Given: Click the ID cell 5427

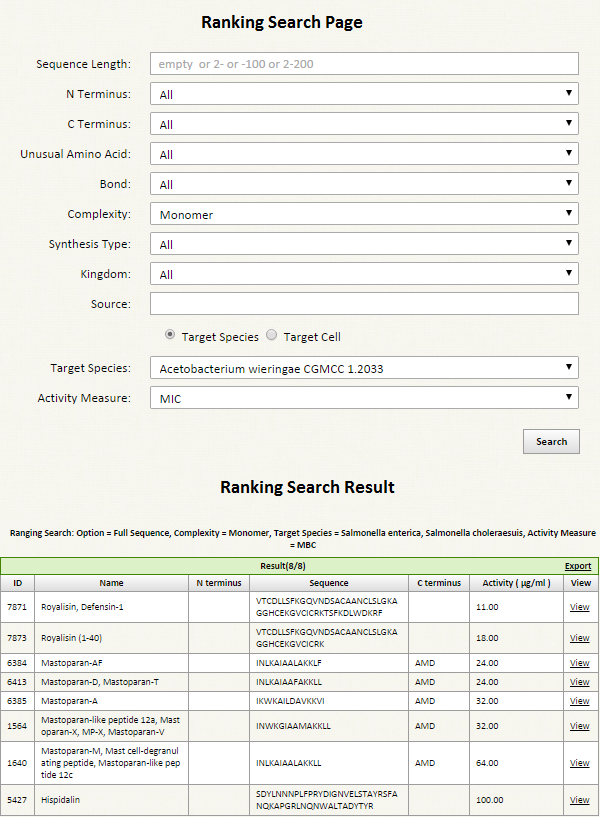Looking at the screenshot, I should coord(17,800).
